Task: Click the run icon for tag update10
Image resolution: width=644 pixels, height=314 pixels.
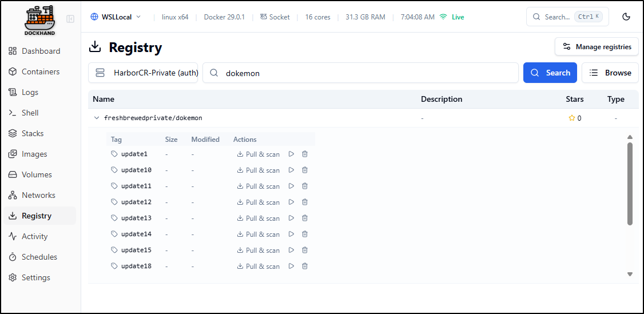Action: (x=291, y=170)
